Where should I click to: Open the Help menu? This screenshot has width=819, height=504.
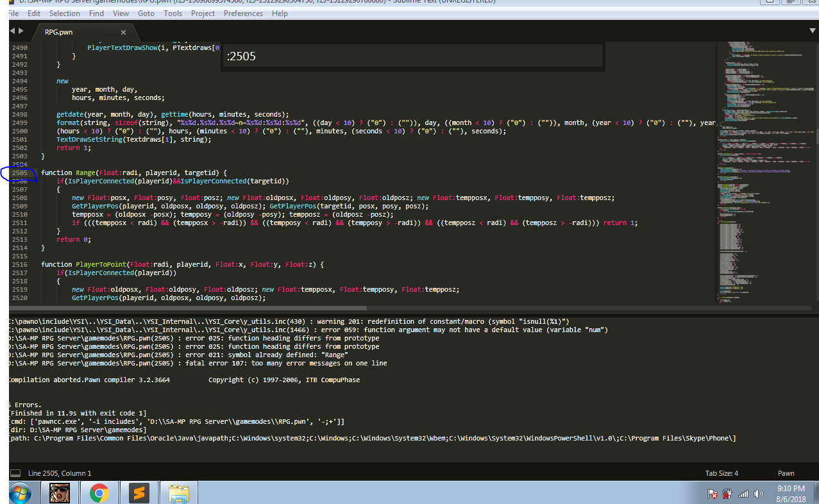pyautogui.click(x=280, y=13)
